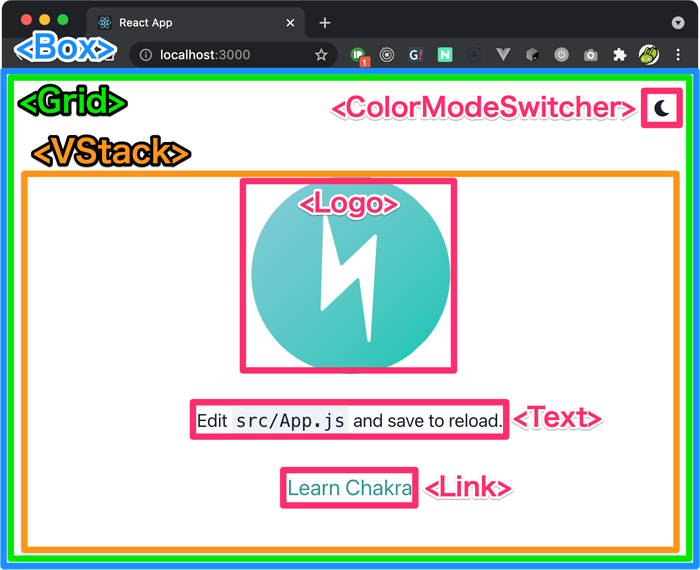Click the green N extension icon

[445, 55]
